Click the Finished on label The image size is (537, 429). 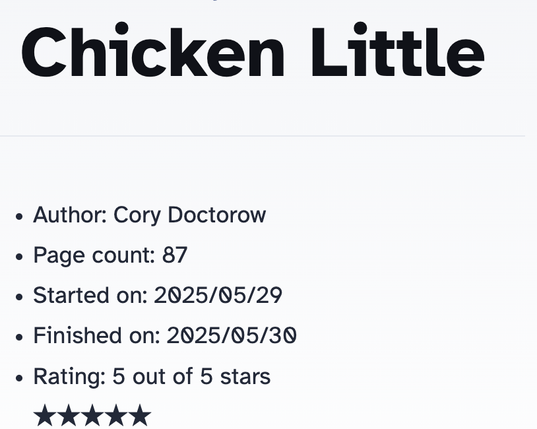click(x=97, y=335)
